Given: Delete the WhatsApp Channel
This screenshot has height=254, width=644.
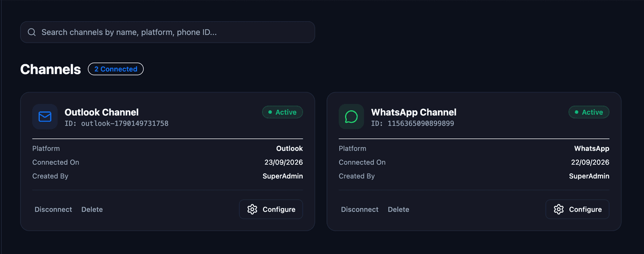Looking at the screenshot, I should [399, 210].
